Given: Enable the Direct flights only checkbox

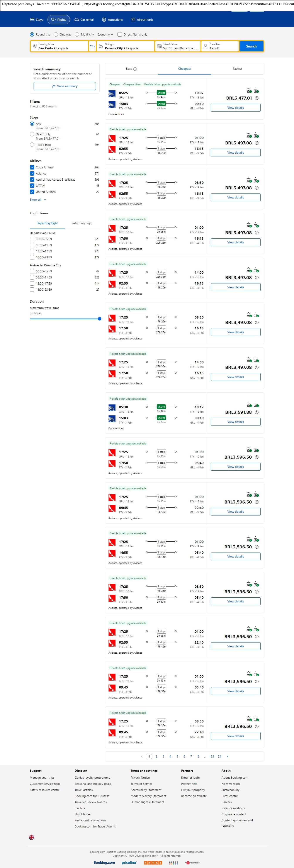Looking at the screenshot, I should pos(120,34).
